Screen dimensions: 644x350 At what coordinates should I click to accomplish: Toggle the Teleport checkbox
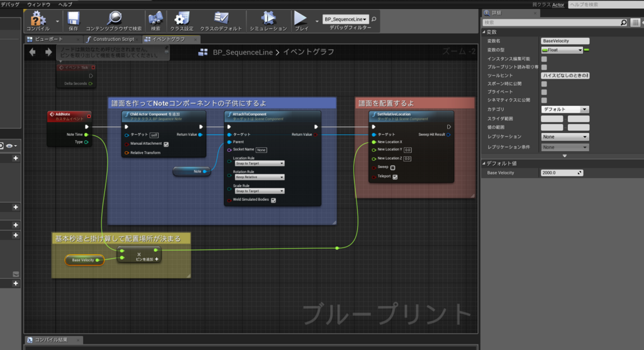pos(395,177)
